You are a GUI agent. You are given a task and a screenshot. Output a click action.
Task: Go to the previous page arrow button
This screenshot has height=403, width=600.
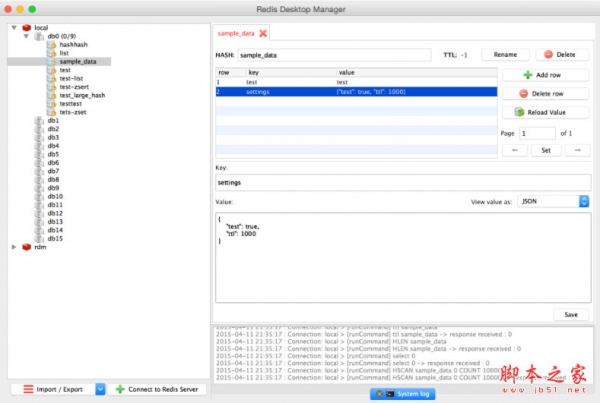515,150
